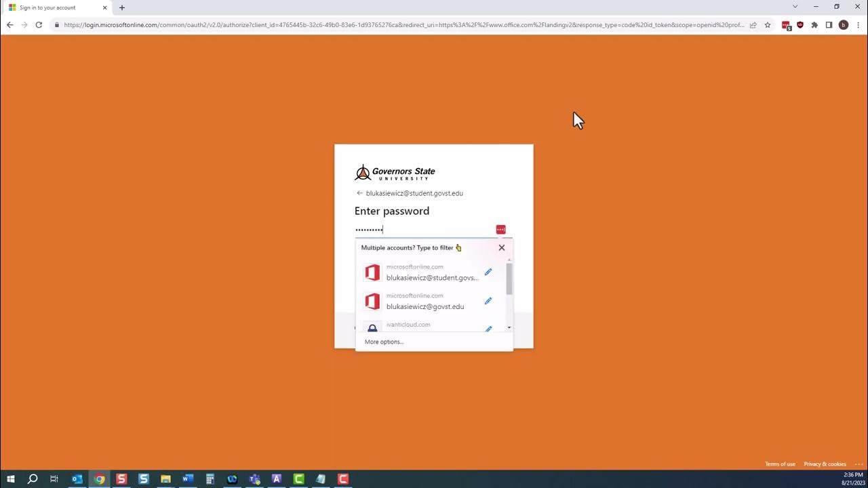Open the green C Camtasia taskbar icon

[x=298, y=479]
